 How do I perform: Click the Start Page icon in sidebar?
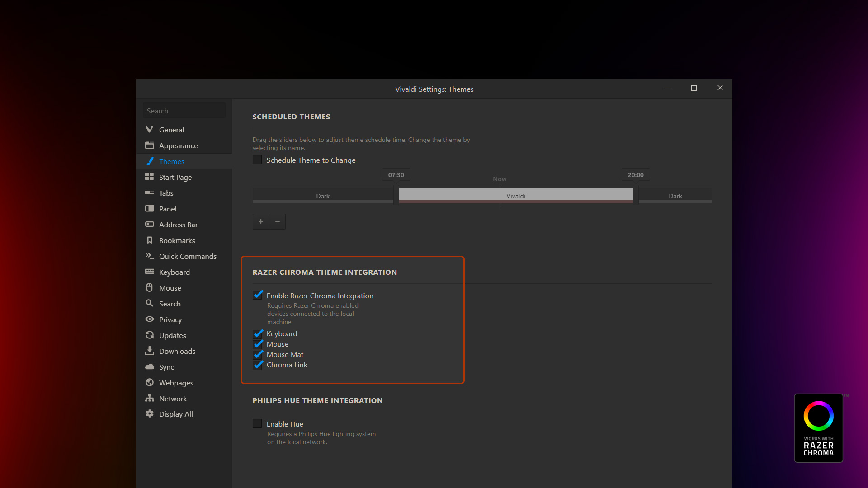pyautogui.click(x=150, y=177)
